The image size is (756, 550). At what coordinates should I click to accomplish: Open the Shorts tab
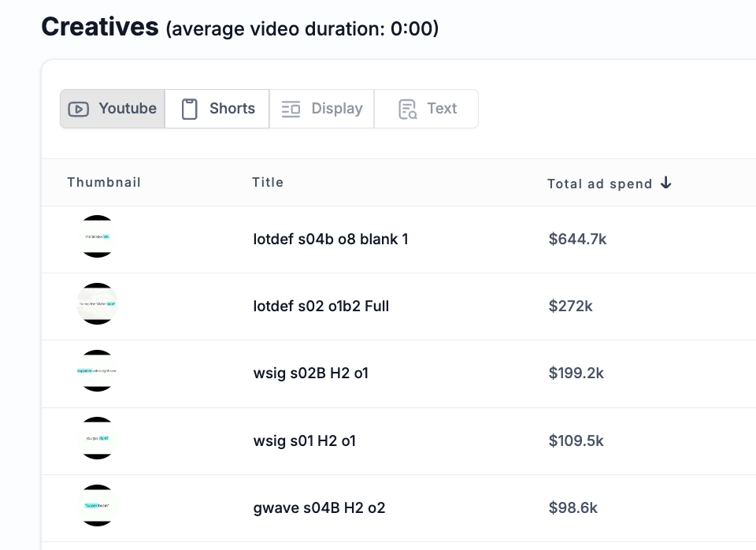(217, 109)
